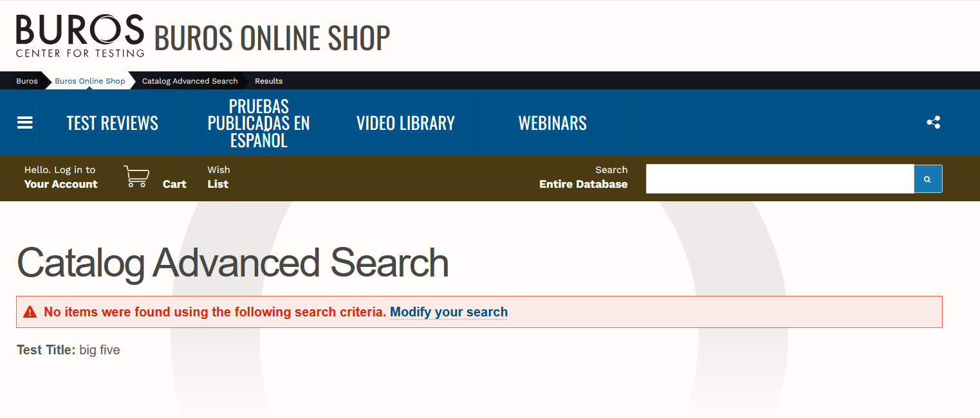Screen dimensions: 980x418
Task: Open Pruebas Publicadas en Español
Action: click(x=259, y=123)
